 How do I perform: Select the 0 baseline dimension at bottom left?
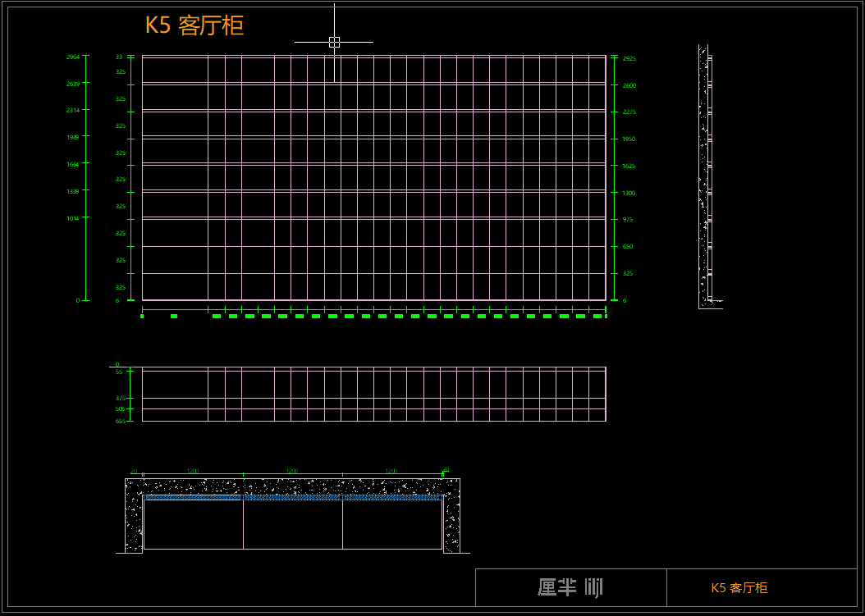click(x=78, y=301)
